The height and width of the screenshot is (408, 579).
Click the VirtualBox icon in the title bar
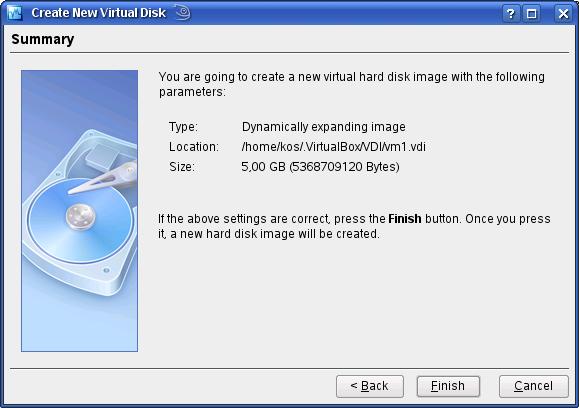pyautogui.click(x=15, y=13)
